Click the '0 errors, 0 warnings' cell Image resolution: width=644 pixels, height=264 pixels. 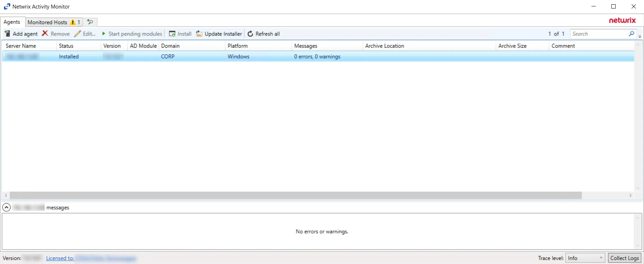coord(317,56)
